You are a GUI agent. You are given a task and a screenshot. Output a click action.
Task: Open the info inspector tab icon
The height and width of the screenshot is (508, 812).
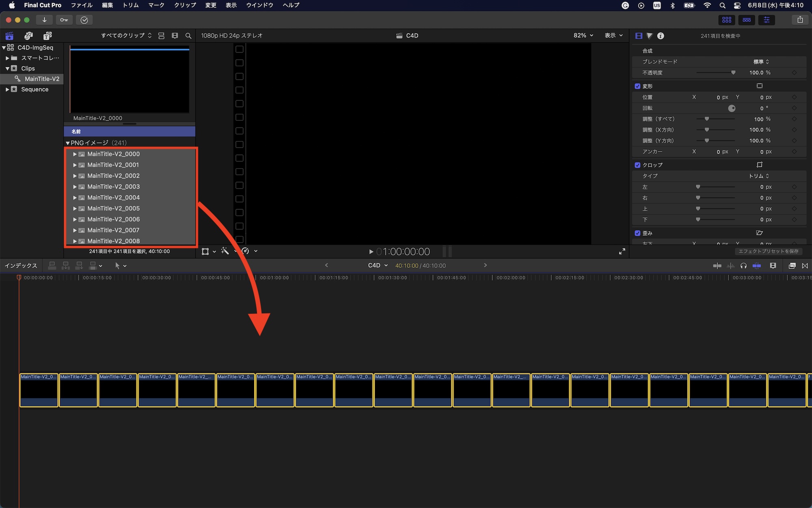click(x=661, y=36)
